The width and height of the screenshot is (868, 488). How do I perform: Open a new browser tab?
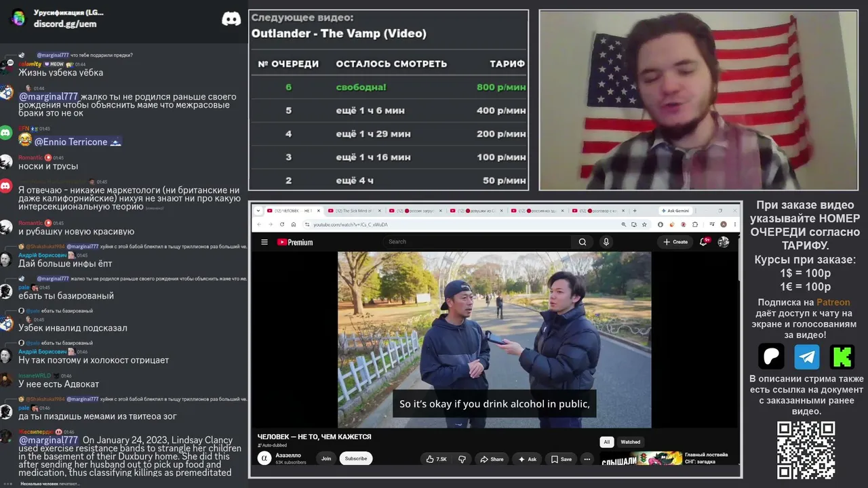(635, 211)
